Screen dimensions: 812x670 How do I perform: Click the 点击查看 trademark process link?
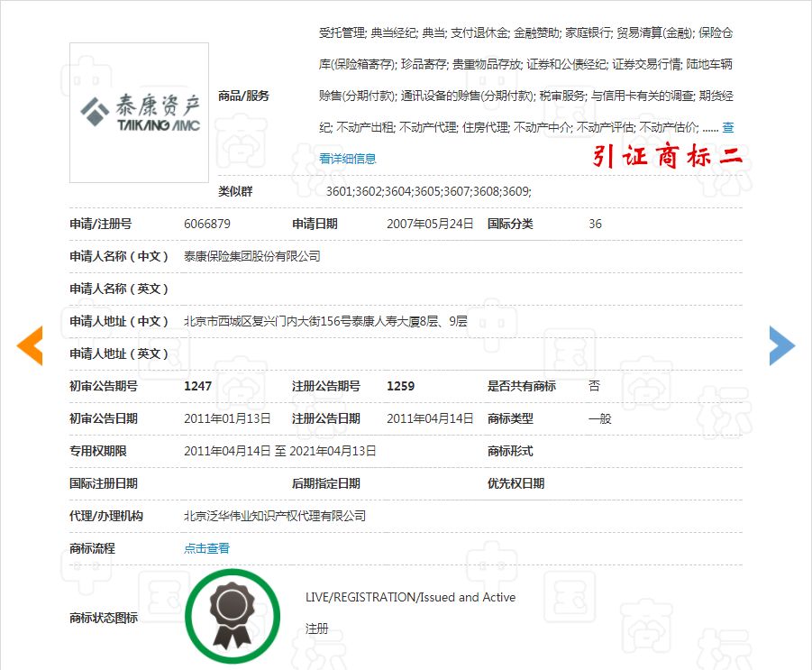point(206,548)
